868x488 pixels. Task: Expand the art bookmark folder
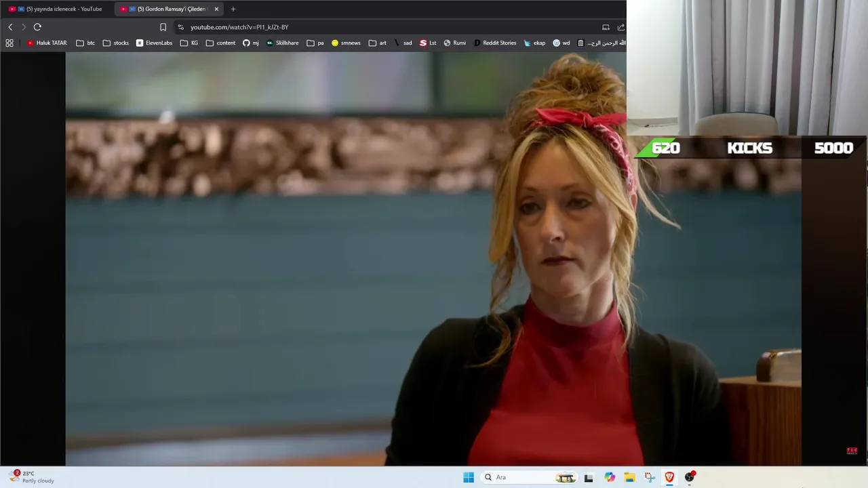[378, 43]
